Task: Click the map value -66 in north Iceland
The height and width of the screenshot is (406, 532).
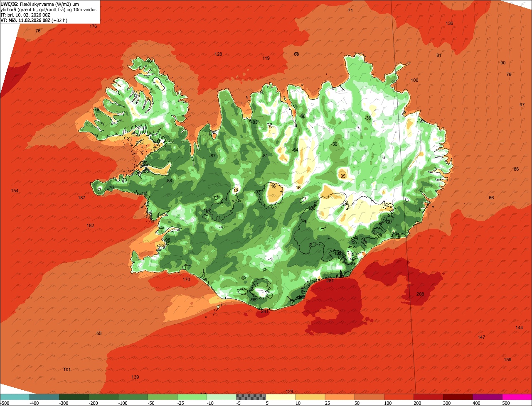Action: click(x=302, y=116)
